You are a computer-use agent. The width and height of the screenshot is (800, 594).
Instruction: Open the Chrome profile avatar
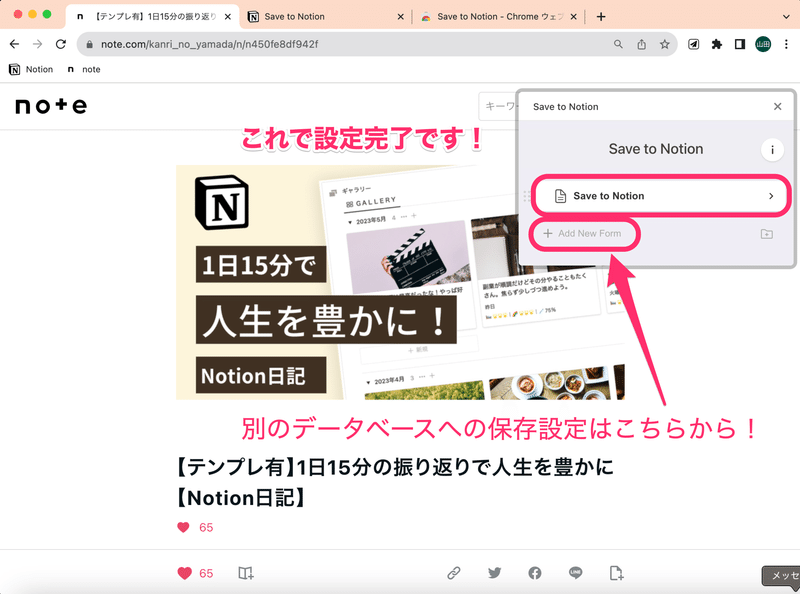click(x=763, y=44)
